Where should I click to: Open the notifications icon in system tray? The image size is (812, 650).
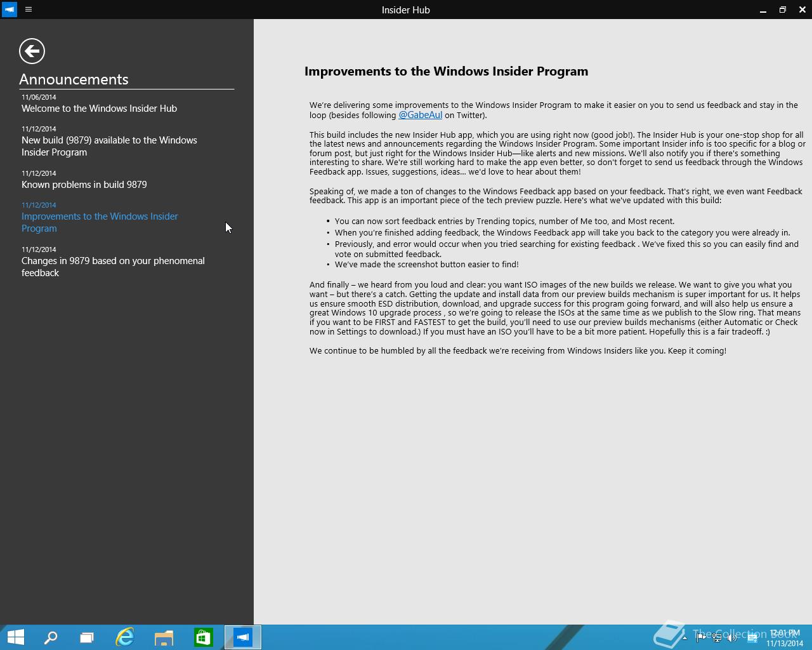pos(752,638)
